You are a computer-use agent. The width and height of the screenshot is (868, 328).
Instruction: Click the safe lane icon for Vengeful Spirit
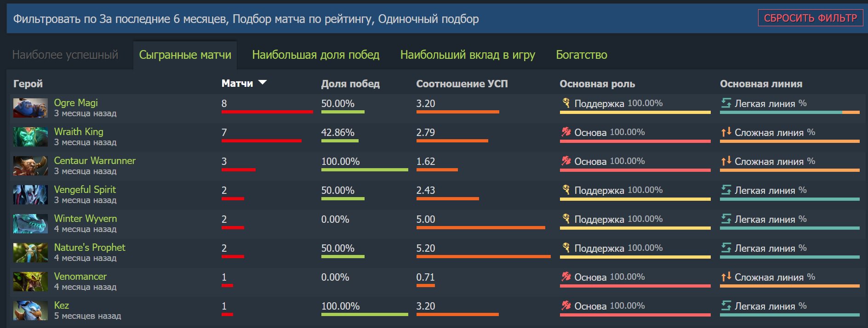726,190
